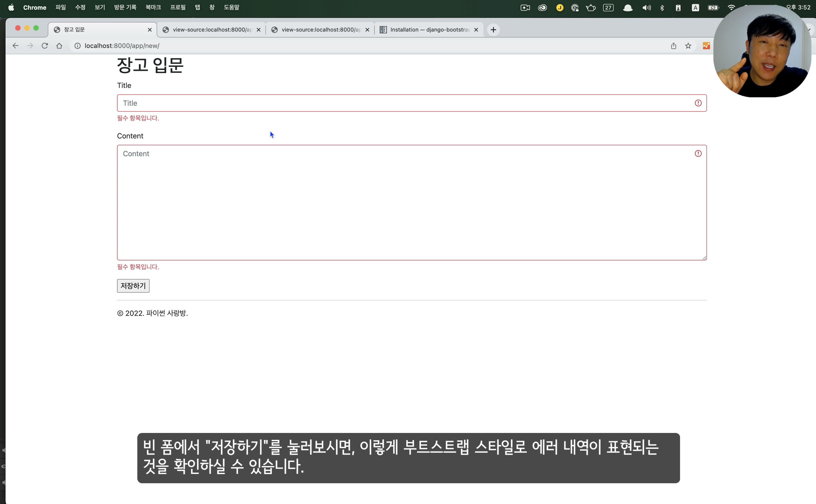Image resolution: width=816 pixels, height=504 pixels.
Task: Open the Bluetooth menu bar icon
Action: (662, 8)
